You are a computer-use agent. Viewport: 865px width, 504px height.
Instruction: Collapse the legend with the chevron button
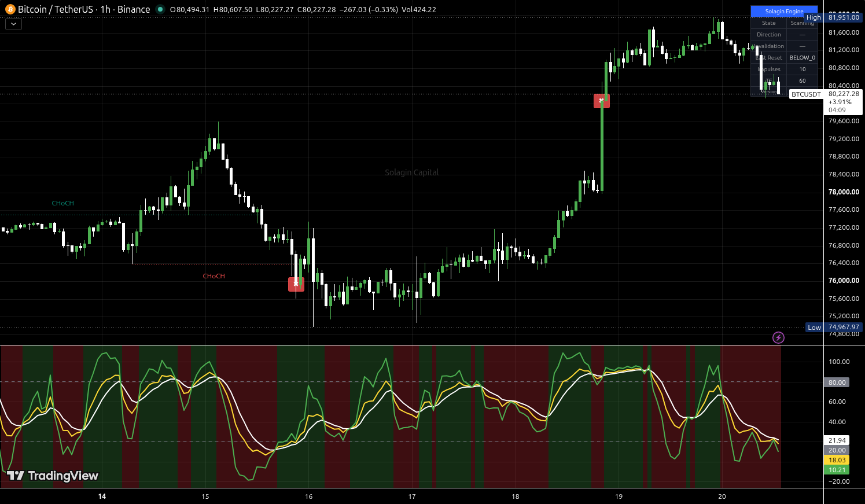click(13, 24)
